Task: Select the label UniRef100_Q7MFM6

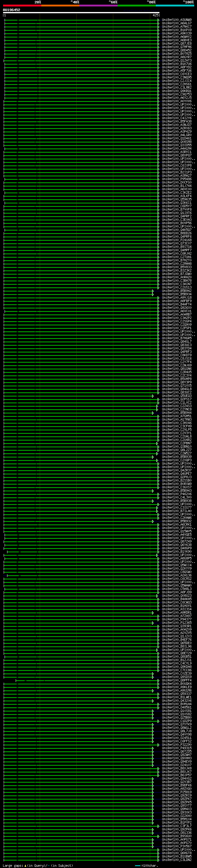Action: click(177, 47)
